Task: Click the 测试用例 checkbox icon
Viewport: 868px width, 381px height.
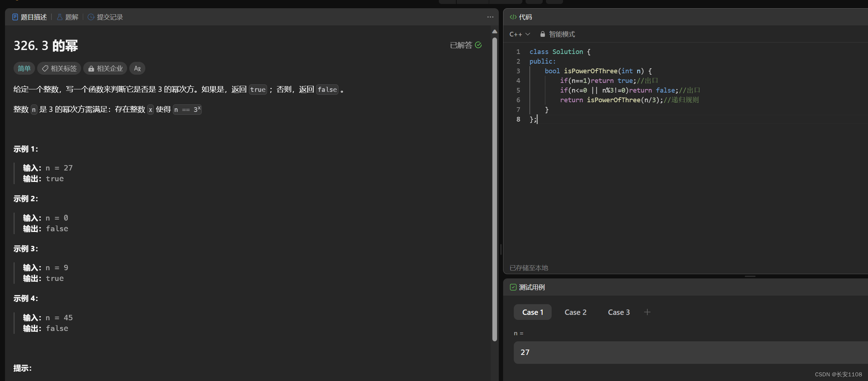Action: pos(513,287)
